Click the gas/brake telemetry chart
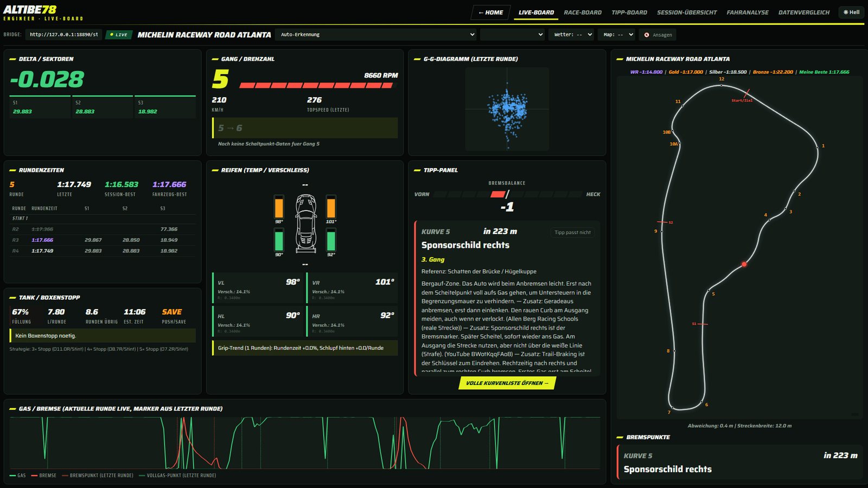The height and width of the screenshot is (488, 868). click(305, 442)
